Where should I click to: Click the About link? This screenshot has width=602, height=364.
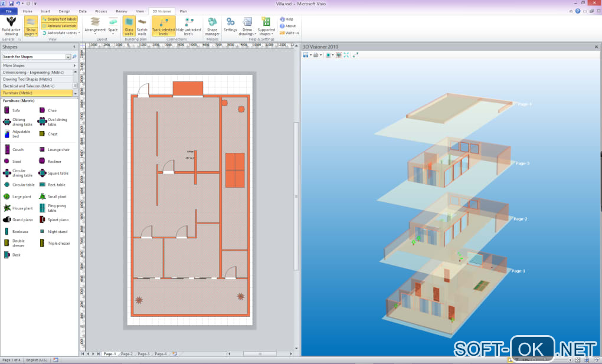point(290,26)
